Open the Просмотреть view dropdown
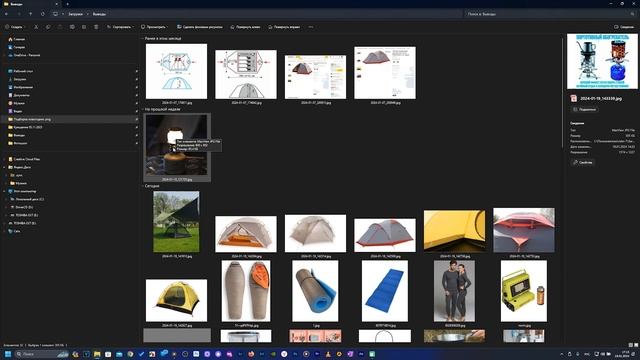The height and width of the screenshot is (360, 640). [154, 27]
